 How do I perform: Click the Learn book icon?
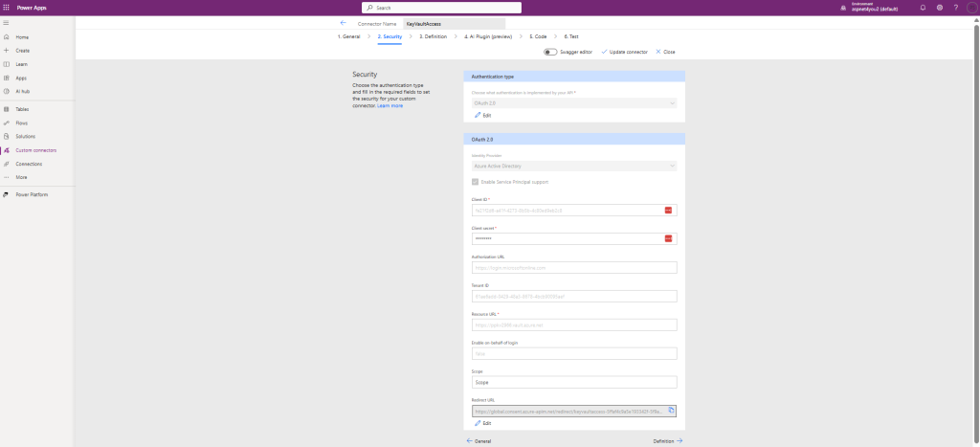click(x=7, y=64)
